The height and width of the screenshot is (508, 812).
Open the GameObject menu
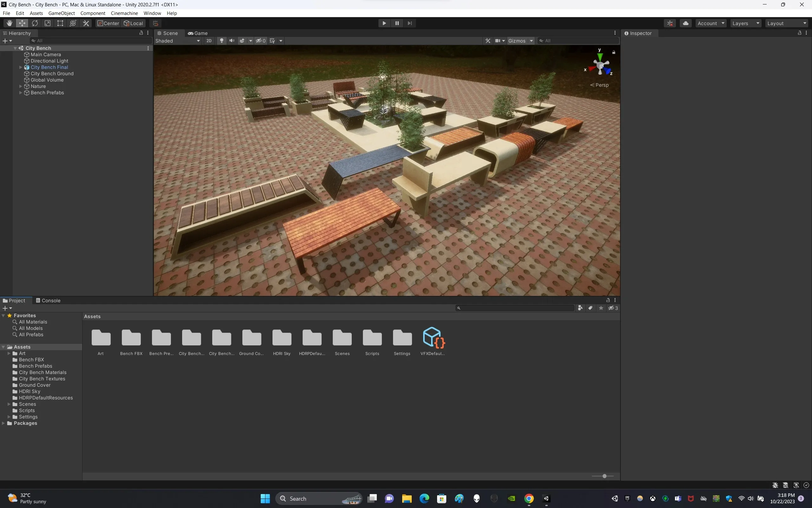pyautogui.click(x=62, y=13)
